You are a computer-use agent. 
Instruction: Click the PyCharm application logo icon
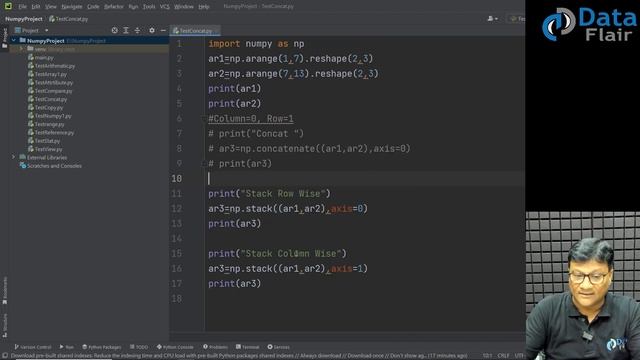(8, 6)
